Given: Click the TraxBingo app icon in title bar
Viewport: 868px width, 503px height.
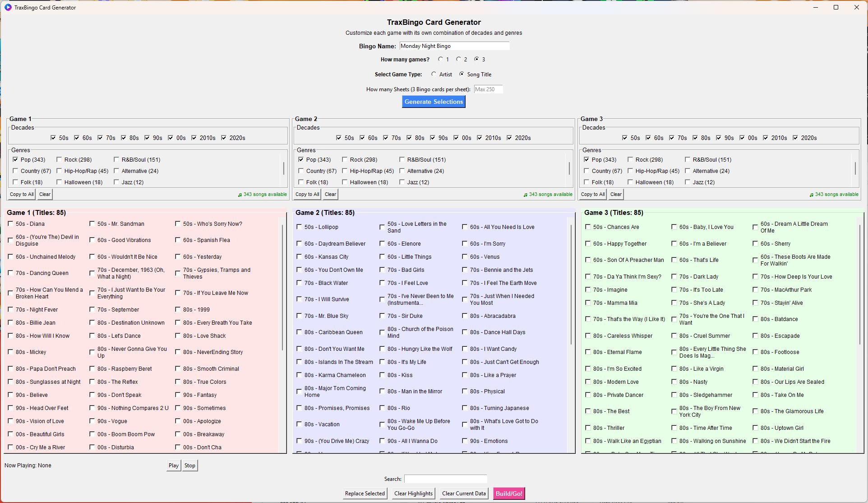Looking at the screenshot, I should (x=8, y=7).
